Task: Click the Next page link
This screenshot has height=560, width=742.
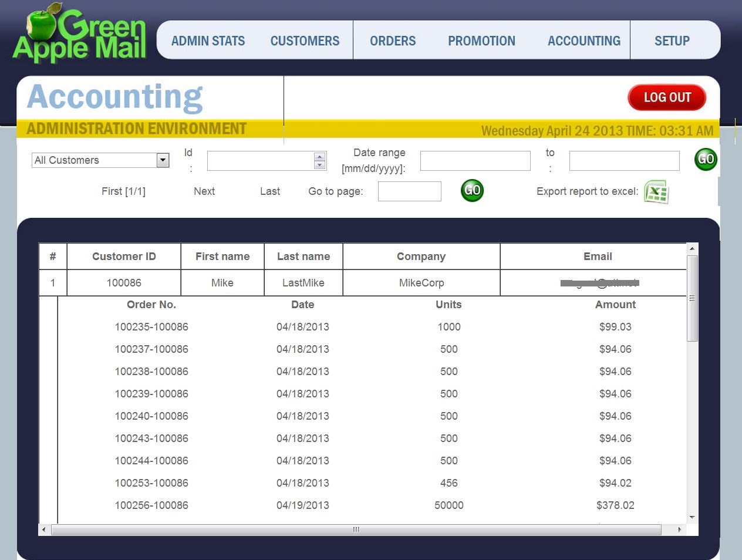Action: [x=204, y=191]
